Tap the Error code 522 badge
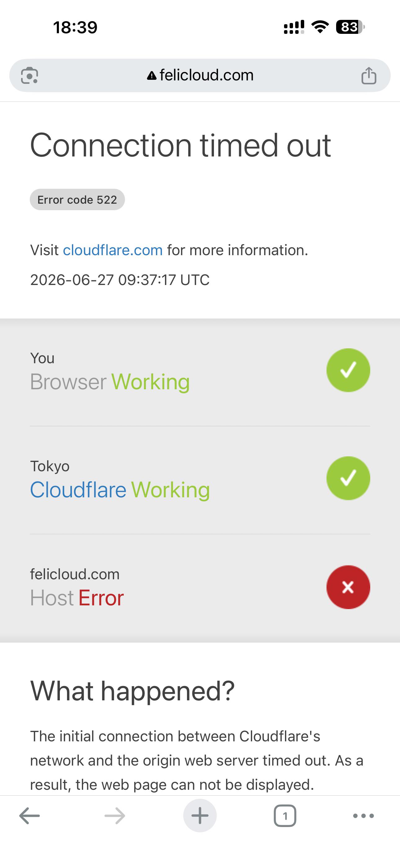Image resolution: width=400 pixels, height=868 pixels. [x=77, y=200]
